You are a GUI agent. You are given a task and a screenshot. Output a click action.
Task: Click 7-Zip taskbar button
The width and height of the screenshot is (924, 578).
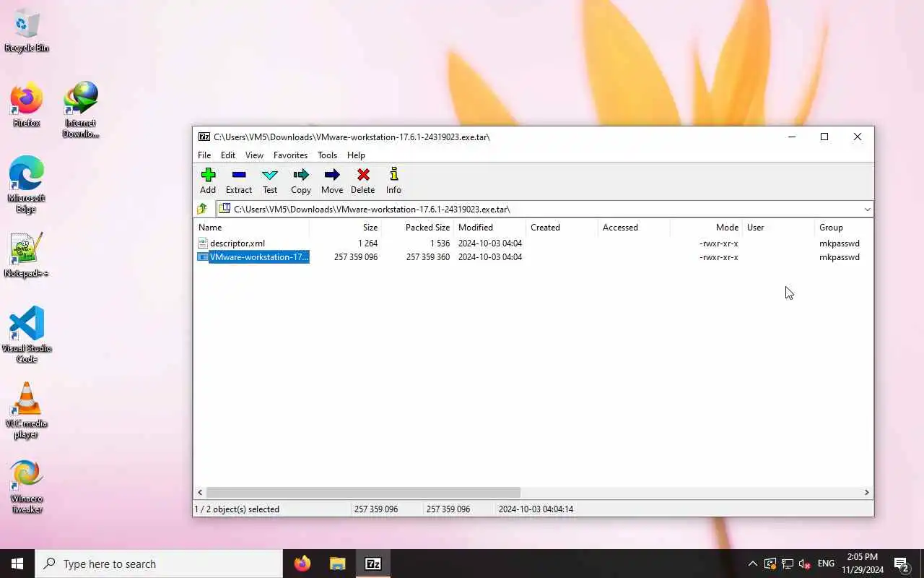(x=372, y=564)
